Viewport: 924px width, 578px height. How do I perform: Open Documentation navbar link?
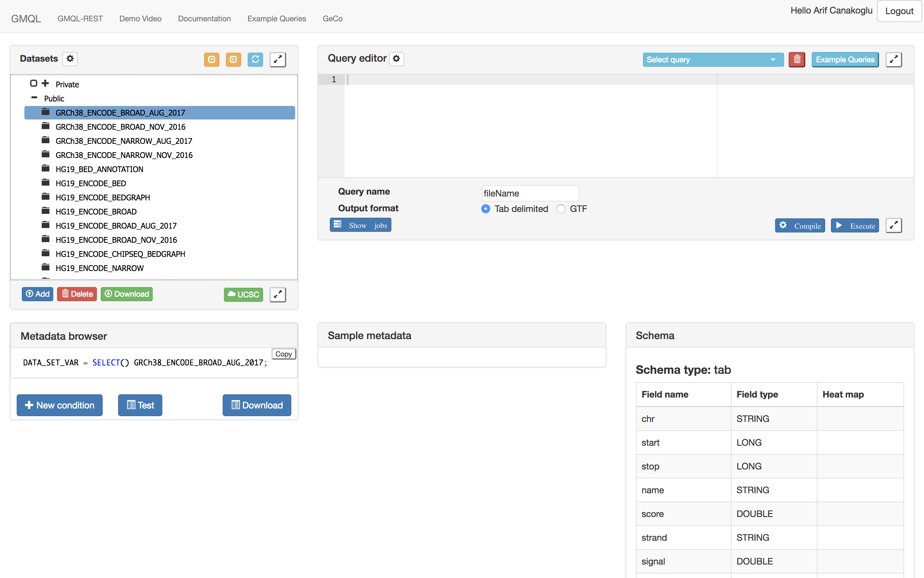pyautogui.click(x=204, y=19)
